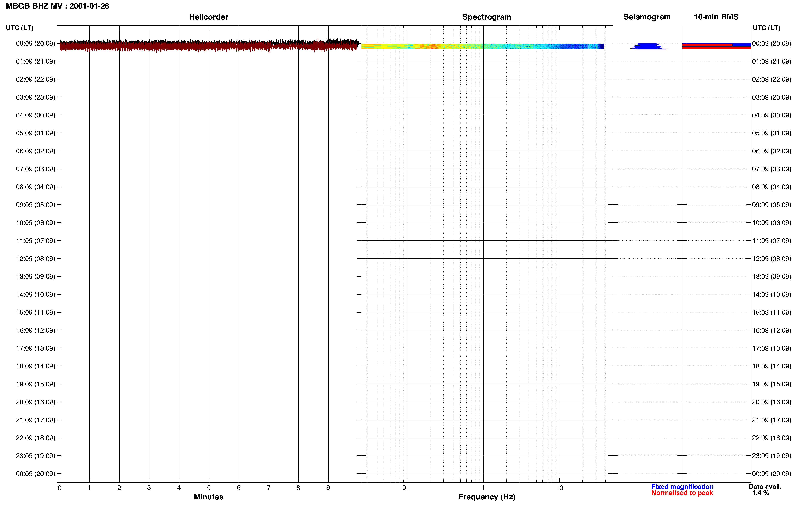The width and height of the screenshot is (812, 508).
Task: Click the '5' tick on the Minutes axis
Action: click(209, 487)
